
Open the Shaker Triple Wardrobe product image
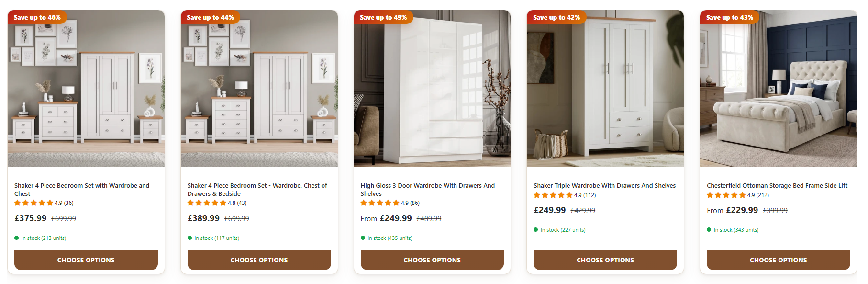pos(605,89)
